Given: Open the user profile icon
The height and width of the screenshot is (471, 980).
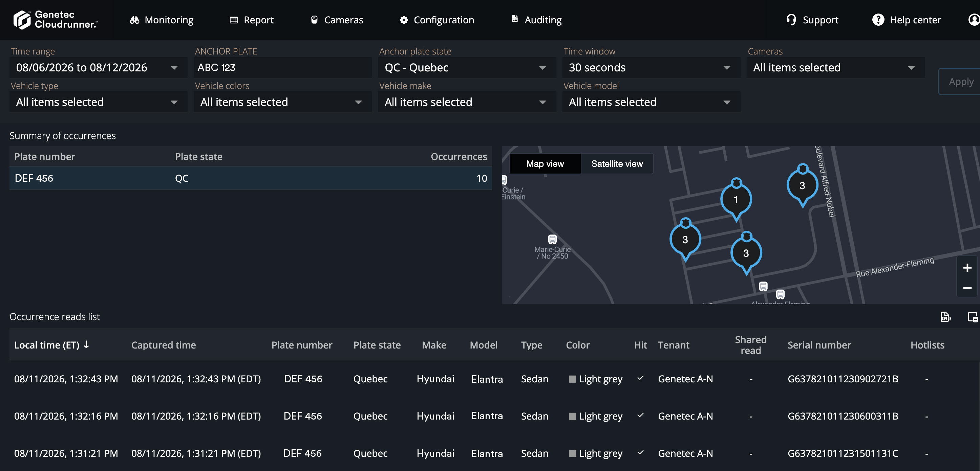Looking at the screenshot, I should tap(974, 20).
